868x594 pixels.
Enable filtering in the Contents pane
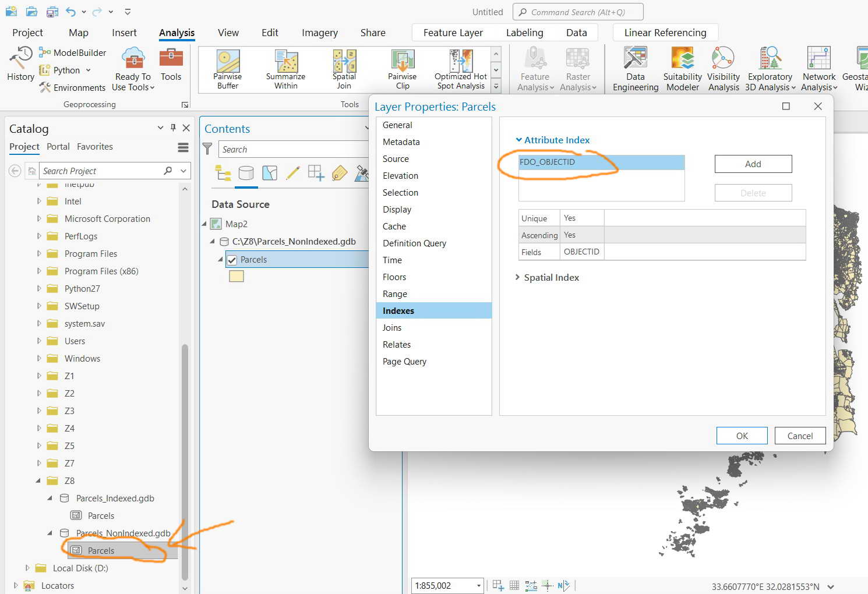pos(207,148)
